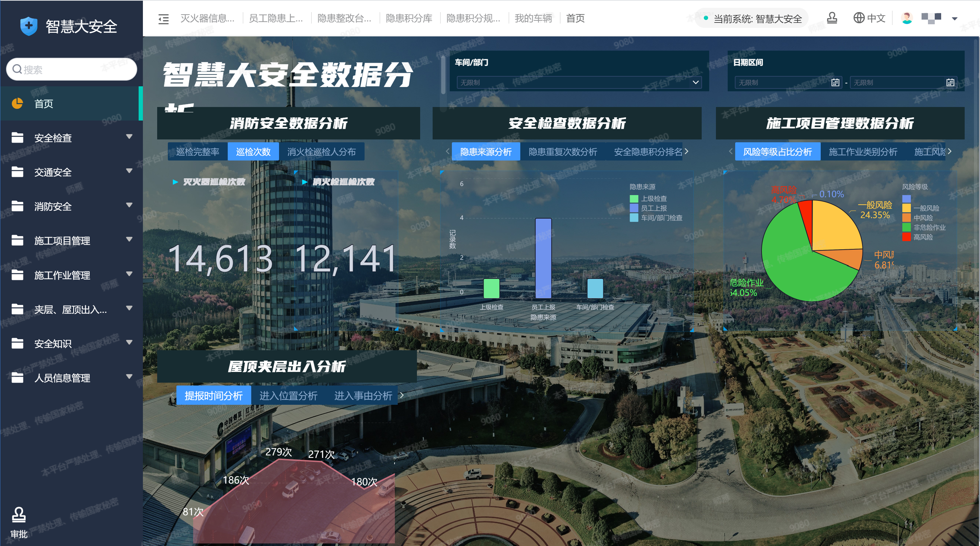The height and width of the screenshot is (546, 980).
Task: Click the user fingerprint icon near top right
Action: [832, 18]
